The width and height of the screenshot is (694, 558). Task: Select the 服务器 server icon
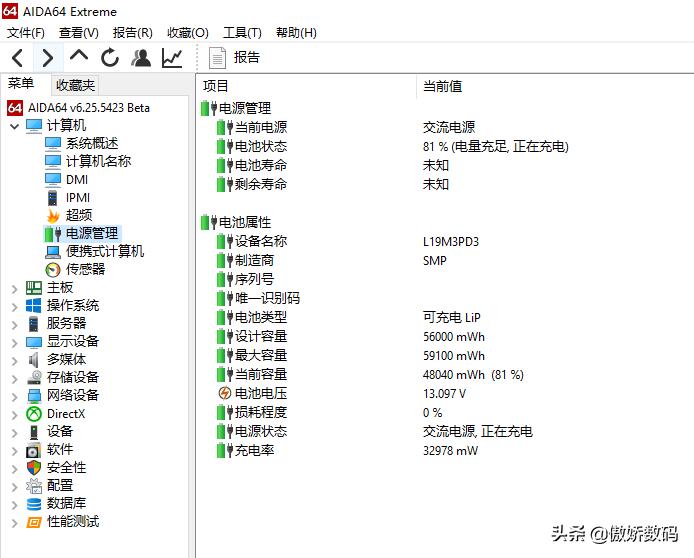pos(34,324)
